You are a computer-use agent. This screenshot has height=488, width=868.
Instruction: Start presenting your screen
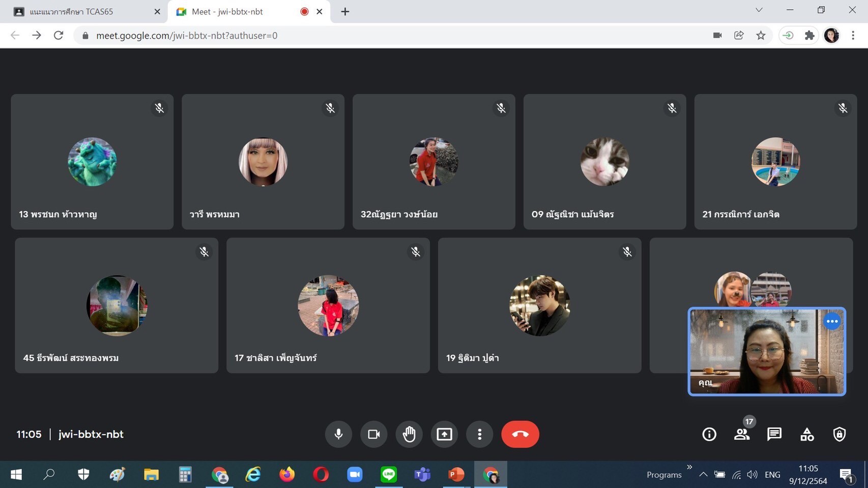click(x=444, y=434)
